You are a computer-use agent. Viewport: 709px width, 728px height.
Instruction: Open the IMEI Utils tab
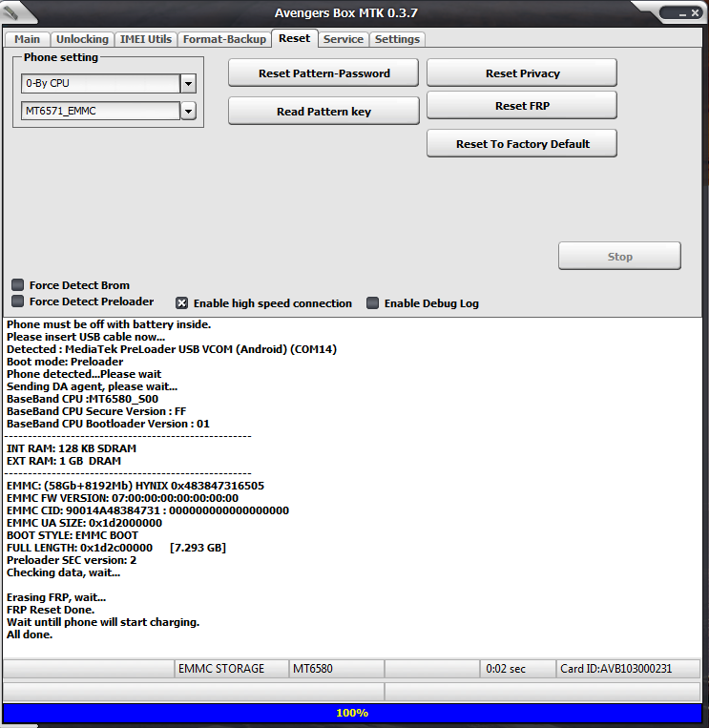pos(146,39)
